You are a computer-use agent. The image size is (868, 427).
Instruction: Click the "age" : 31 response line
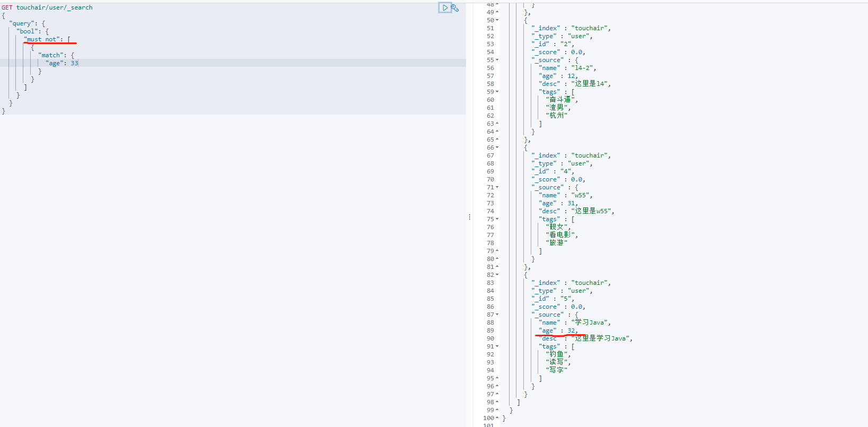tap(558, 203)
